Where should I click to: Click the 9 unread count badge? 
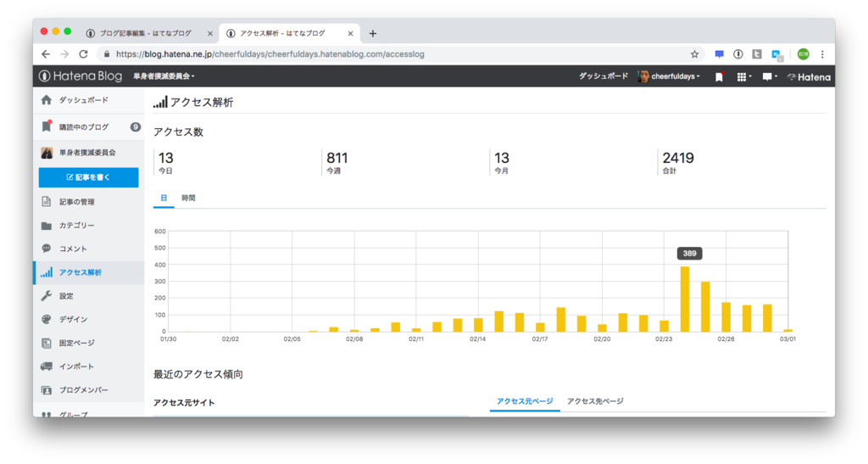coord(135,126)
